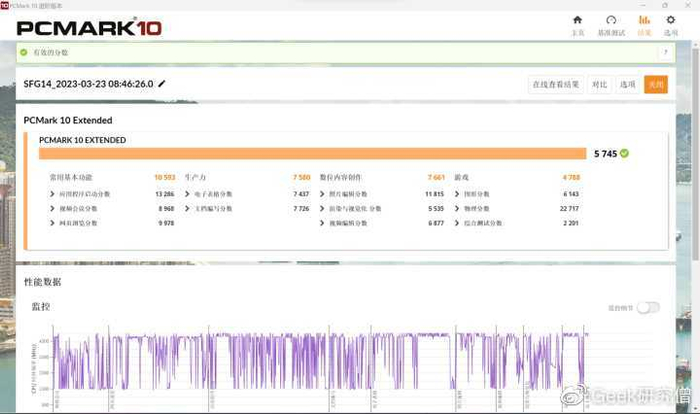Click the Productivity total 7 588
This screenshot has width=700, height=414.
point(302,177)
